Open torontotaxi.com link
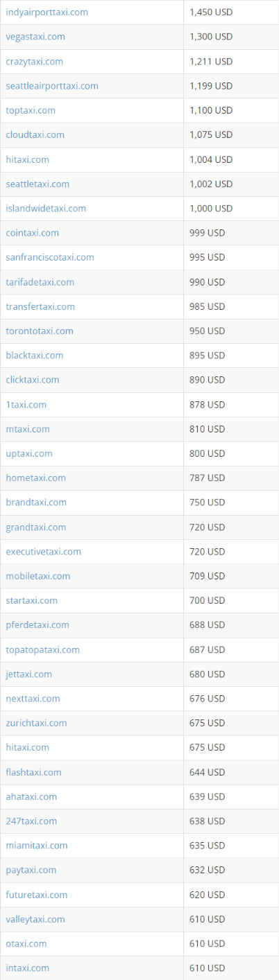 coord(40,331)
